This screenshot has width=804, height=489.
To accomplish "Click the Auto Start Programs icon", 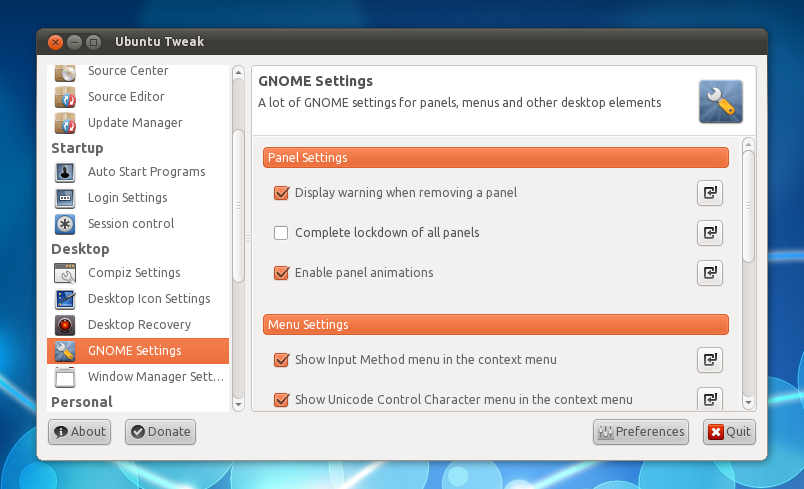I will [65, 172].
